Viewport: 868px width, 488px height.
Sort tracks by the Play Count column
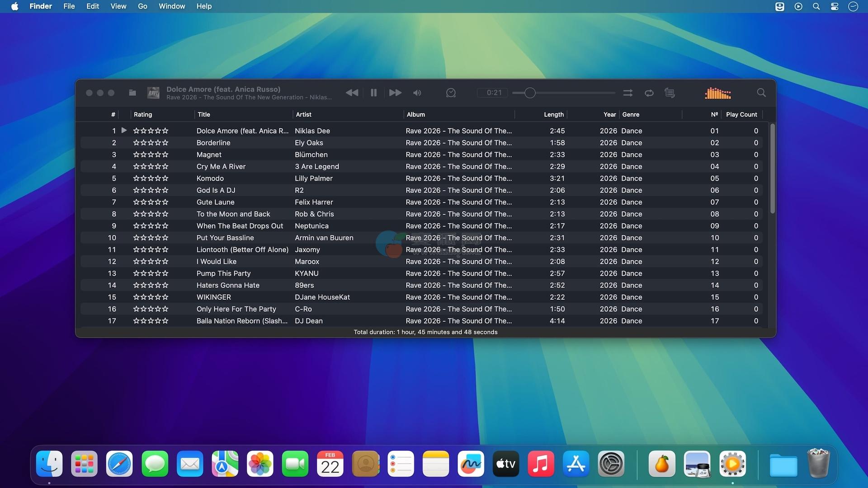pos(741,114)
